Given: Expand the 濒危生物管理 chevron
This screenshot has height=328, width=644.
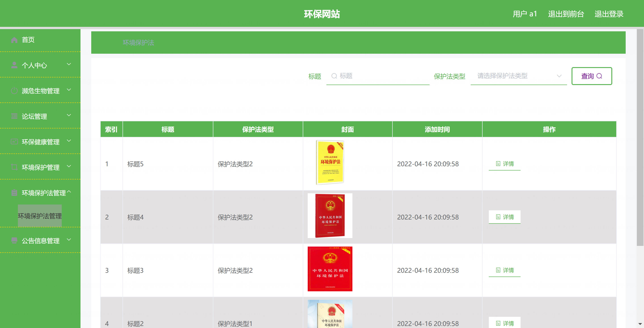Looking at the screenshot, I should 69,90.
